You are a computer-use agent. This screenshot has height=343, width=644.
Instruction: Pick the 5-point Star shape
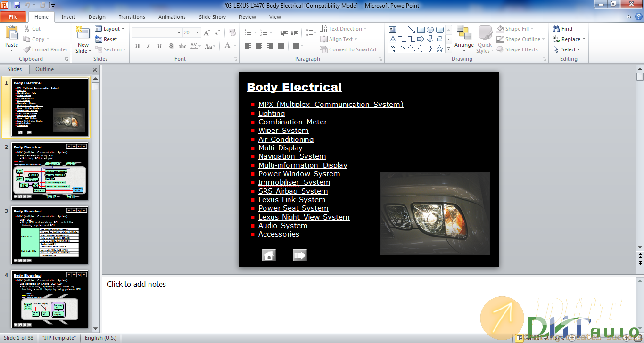click(x=440, y=48)
